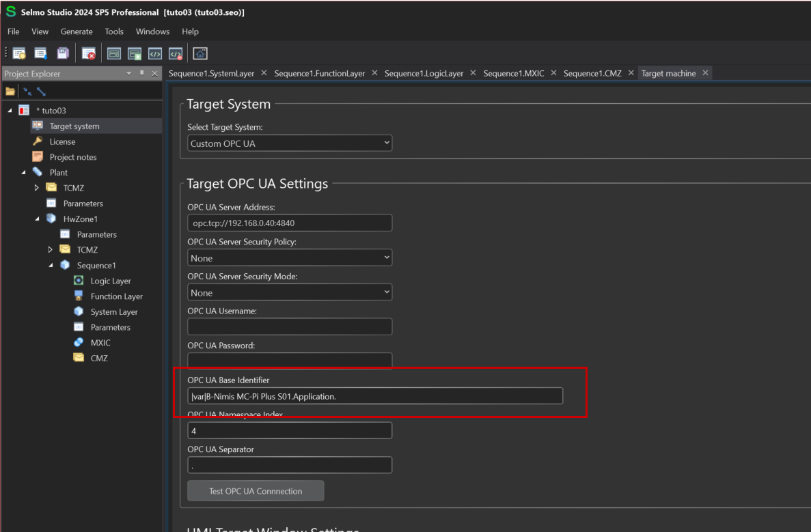Image resolution: width=811 pixels, height=532 pixels.
Task: Select Target system in project tree
Action: coord(74,126)
